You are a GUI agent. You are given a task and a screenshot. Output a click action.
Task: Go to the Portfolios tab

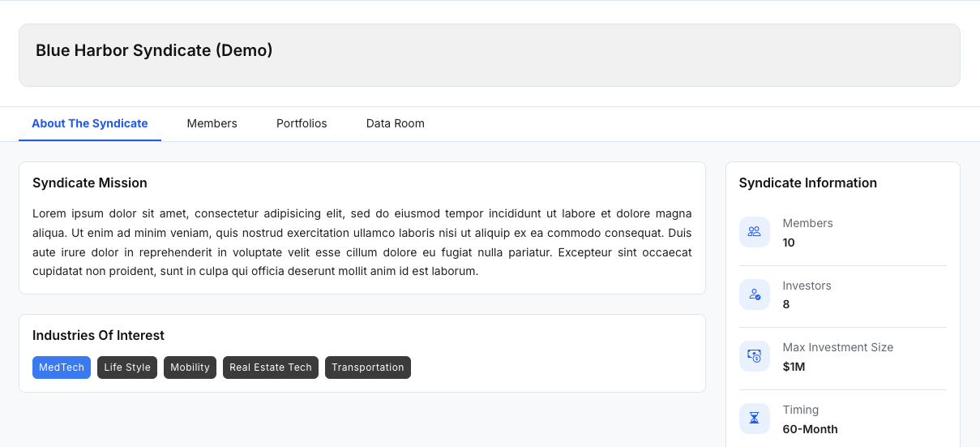point(302,124)
